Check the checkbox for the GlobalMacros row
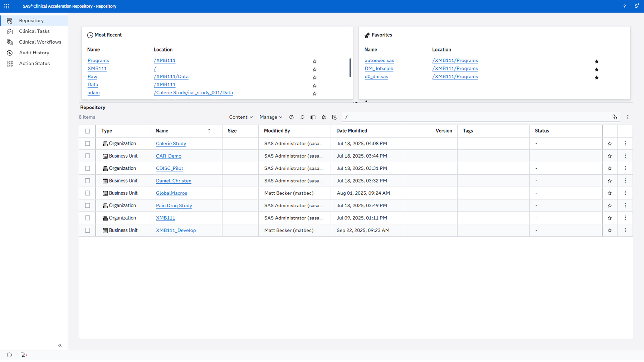Screen dimensions: 644x362 click(87, 193)
